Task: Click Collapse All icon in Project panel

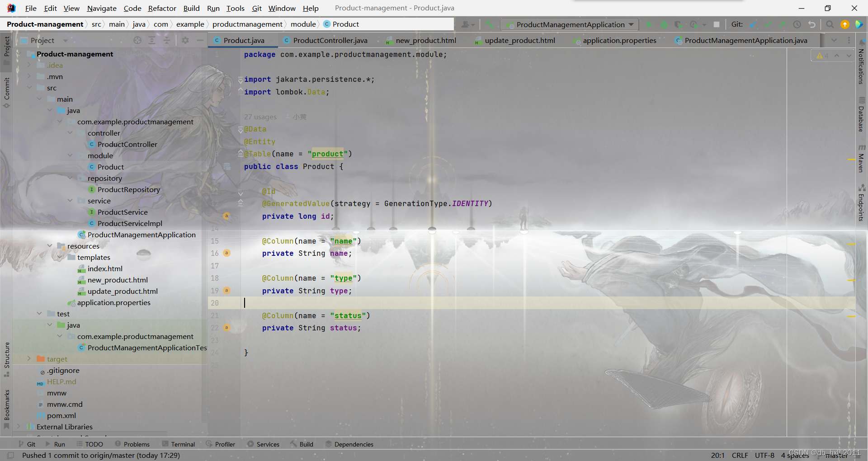Action: point(167,40)
